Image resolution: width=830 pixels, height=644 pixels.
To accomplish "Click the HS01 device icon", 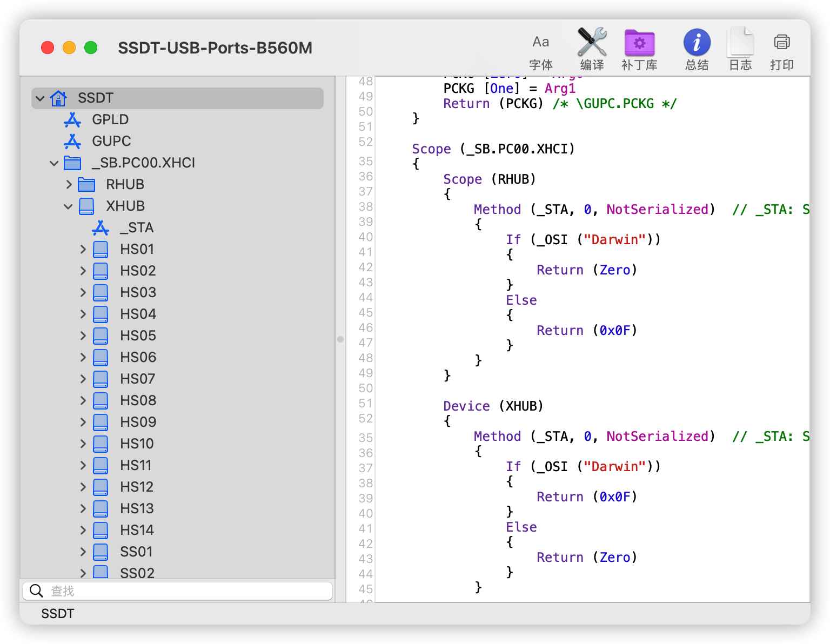I will pyautogui.click(x=101, y=249).
